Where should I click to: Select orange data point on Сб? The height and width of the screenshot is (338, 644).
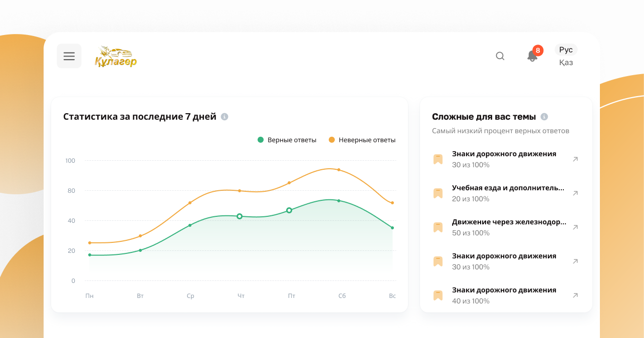(339, 170)
